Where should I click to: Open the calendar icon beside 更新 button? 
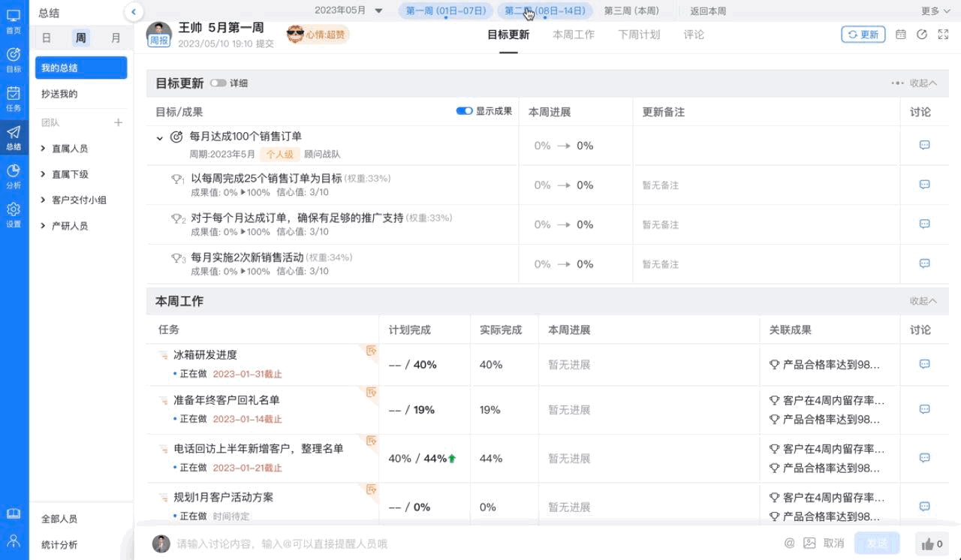[901, 35]
